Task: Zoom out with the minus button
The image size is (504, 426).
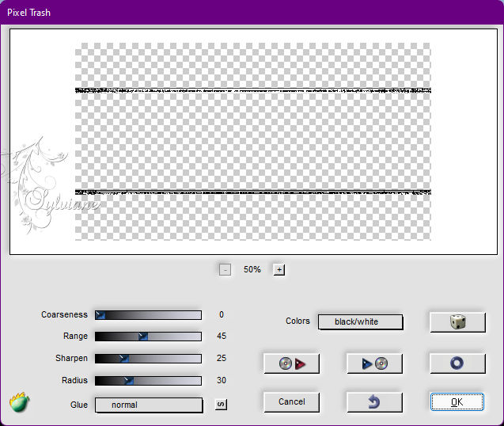Action: click(225, 270)
